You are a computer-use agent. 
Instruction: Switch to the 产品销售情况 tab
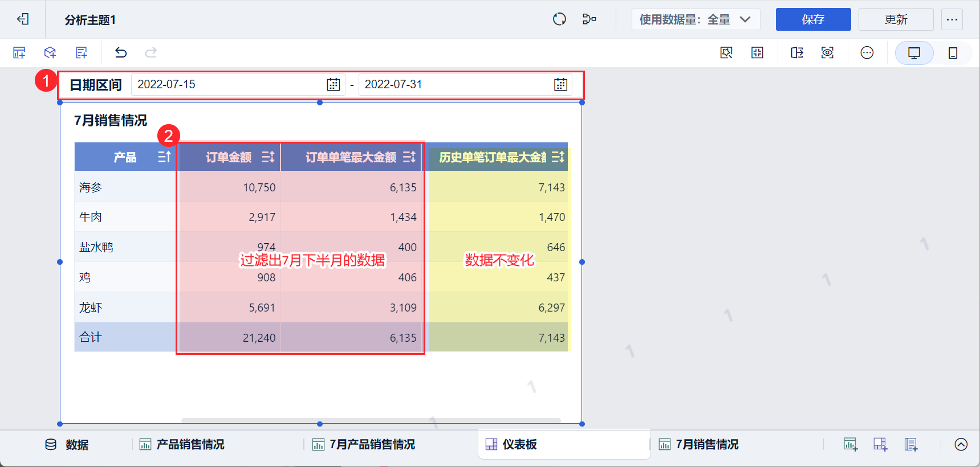182,444
